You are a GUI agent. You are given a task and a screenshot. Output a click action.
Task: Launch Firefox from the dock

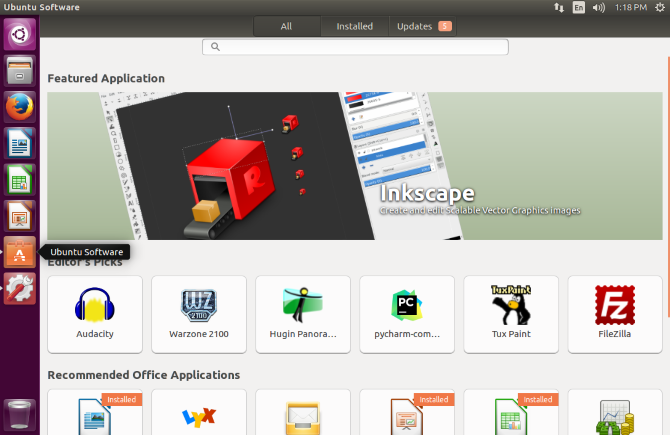tap(20, 107)
